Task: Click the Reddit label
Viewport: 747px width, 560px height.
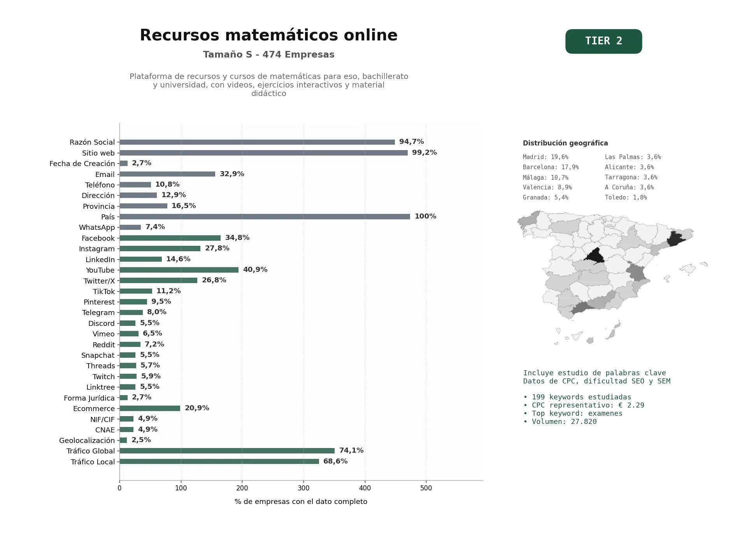Action: (x=103, y=345)
